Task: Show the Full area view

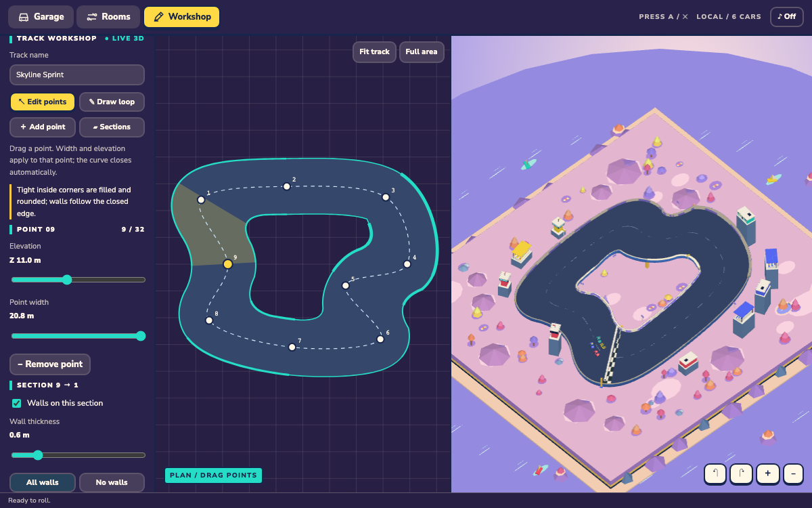Action: tap(421, 51)
